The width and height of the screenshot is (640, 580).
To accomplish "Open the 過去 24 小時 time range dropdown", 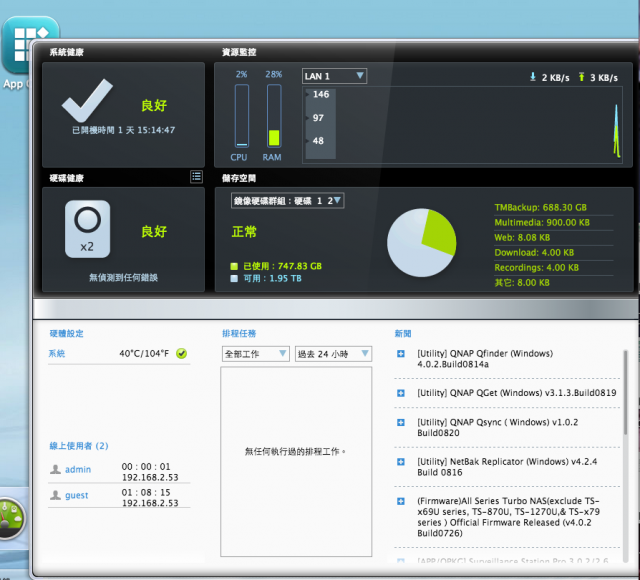I will (333, 354).
